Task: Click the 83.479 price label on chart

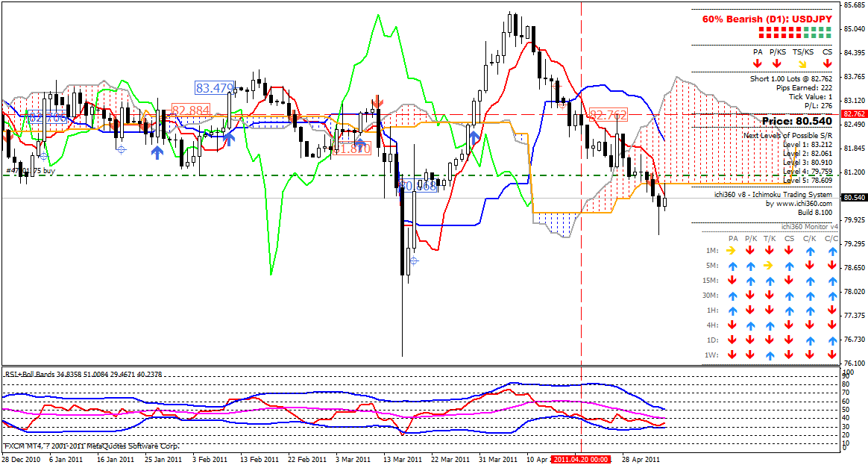Action: tap(214, 87)
